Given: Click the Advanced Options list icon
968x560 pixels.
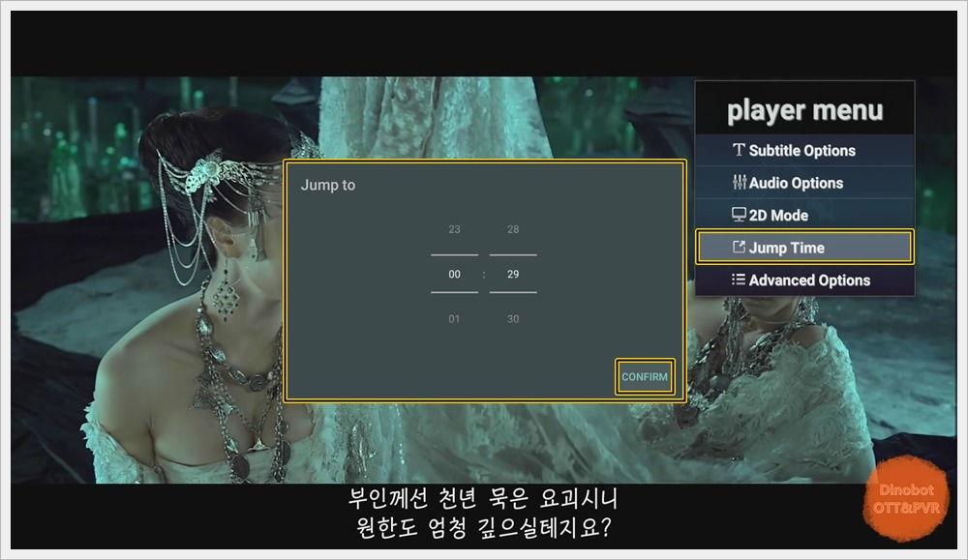Looking at the screenshot, I should point(739,280).
